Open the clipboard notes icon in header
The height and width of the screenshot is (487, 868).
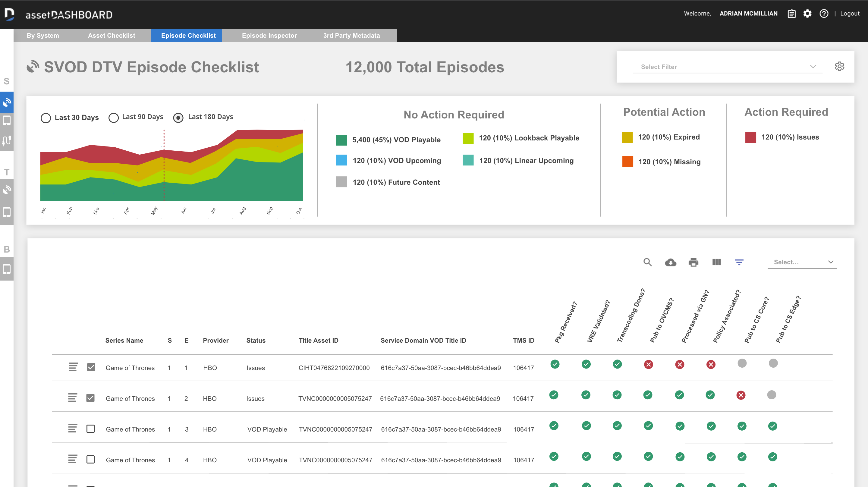click(x=791, y=14)
